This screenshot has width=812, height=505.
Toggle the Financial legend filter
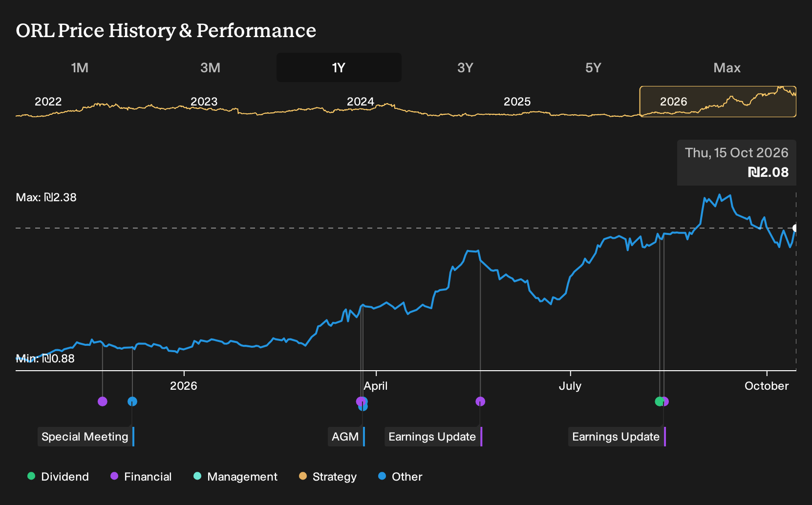[x=141, y=477]
